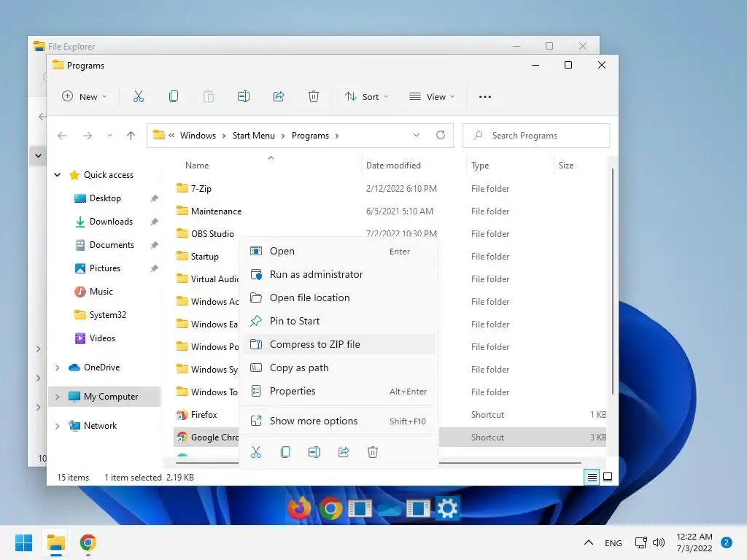Open System32 in Quick access
Screen dimensions: 747x560
pos(108,315)
